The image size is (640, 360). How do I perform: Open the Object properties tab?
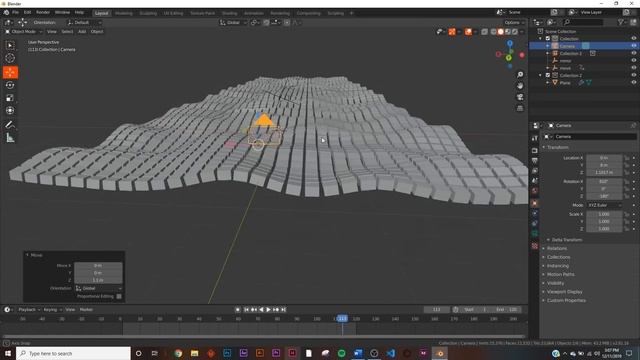[535, 203]
